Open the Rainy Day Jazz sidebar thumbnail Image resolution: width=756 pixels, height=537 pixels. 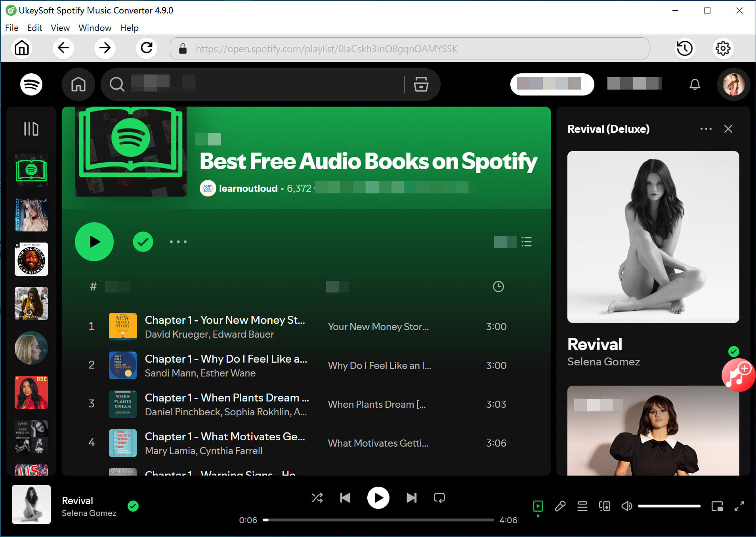[31, 304]
